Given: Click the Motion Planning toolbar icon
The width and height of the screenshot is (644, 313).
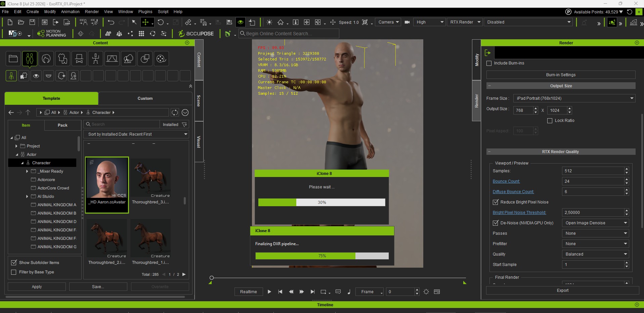Looking at the screenshot, I should [x=51, y=33].
